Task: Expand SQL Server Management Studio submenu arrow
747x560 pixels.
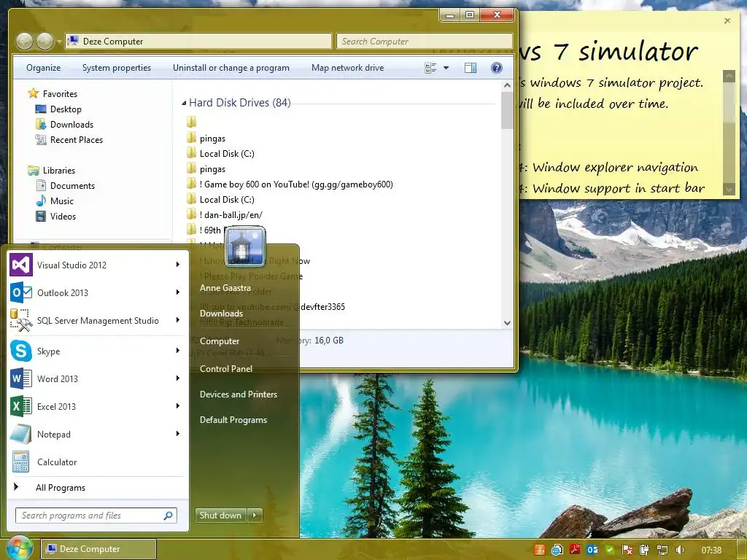Action: 178,319
